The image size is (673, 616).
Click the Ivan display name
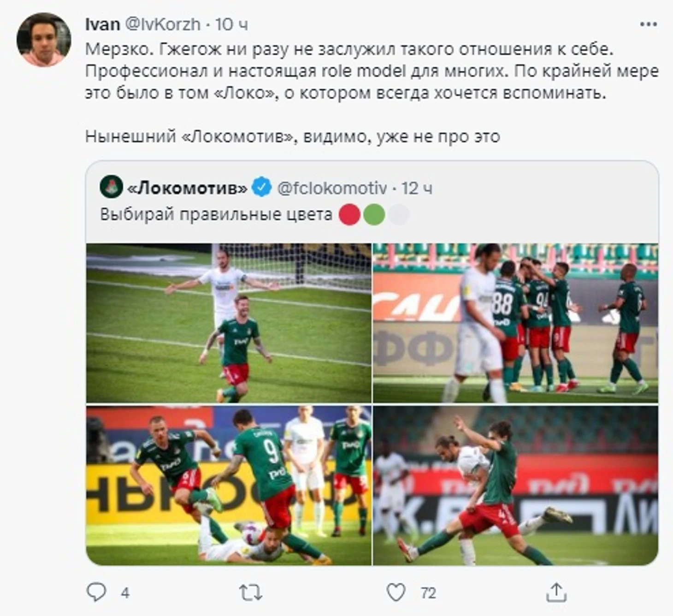tap(102, 24)
